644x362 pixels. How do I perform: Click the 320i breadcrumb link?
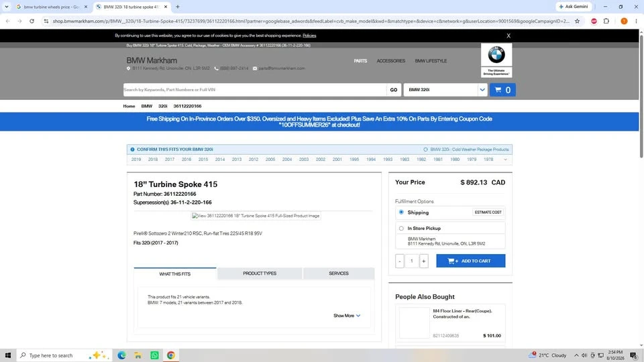[x=162, y=106]
